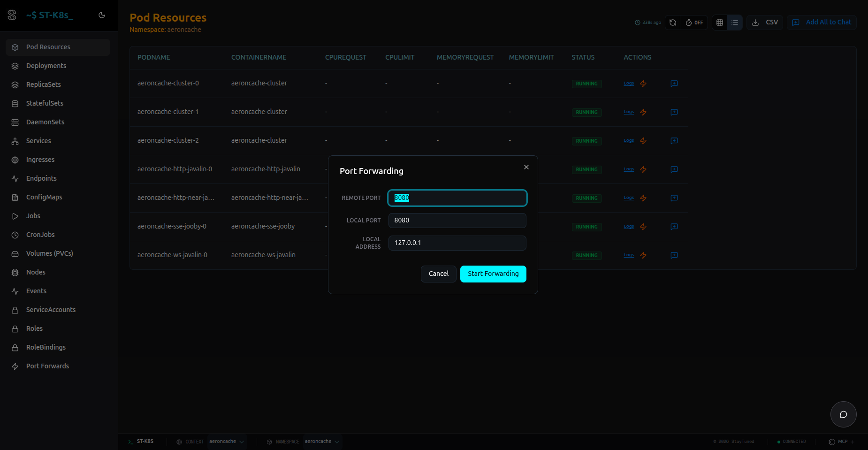Screen dimensions: 868x450
Task: Open Logs for aeroncache-cluster-1
Action: pos(629,112)
